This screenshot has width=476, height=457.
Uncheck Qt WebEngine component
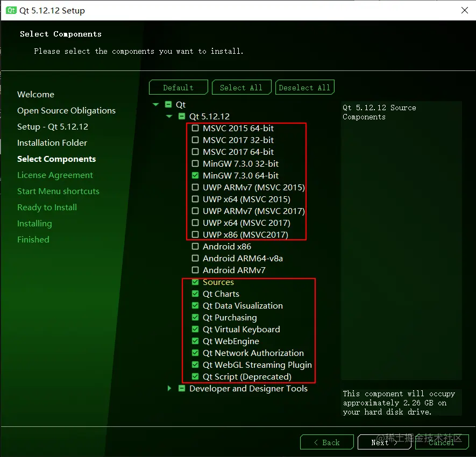tap(195, 341)
